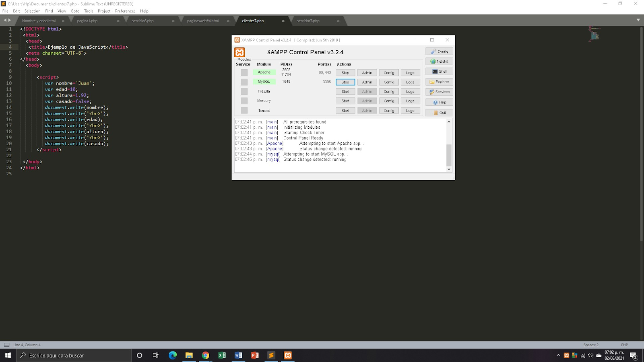Toggle the Mercury service checkbox
The height and width of the screenshot is (362, 644).
click(x=244, y=101)
